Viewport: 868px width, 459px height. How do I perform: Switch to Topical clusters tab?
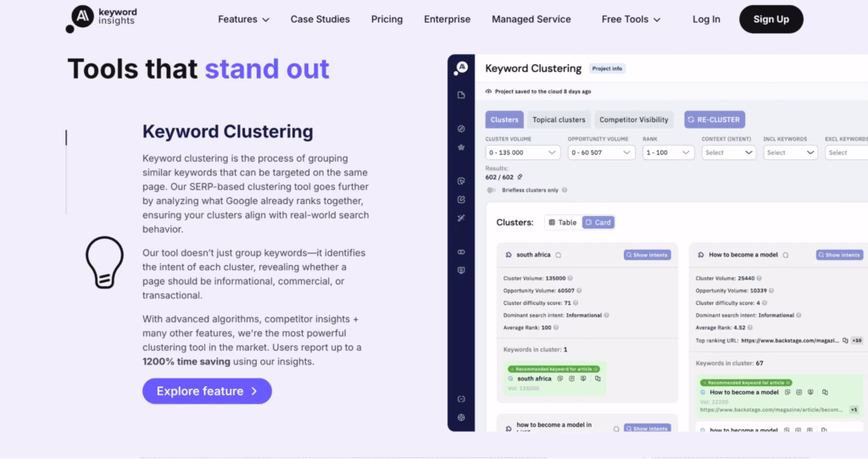click(x=559, y=120)
